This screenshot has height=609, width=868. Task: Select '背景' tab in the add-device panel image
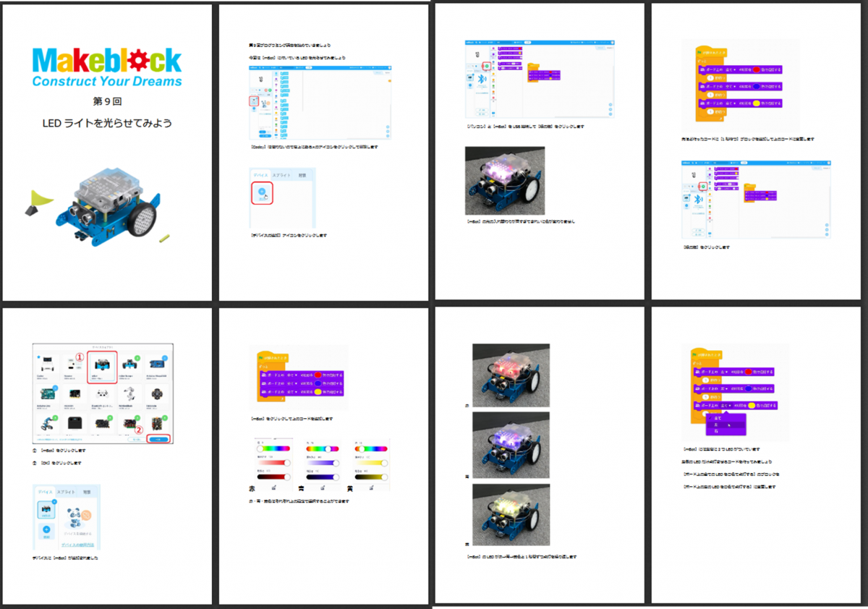(303, 175)
